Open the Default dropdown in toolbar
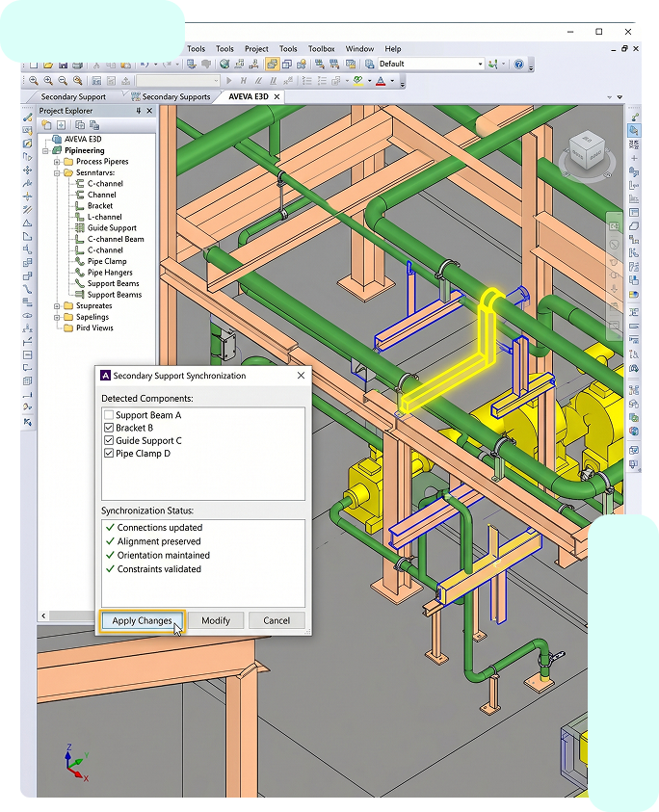The image size is (659, 812). [480, 65]
